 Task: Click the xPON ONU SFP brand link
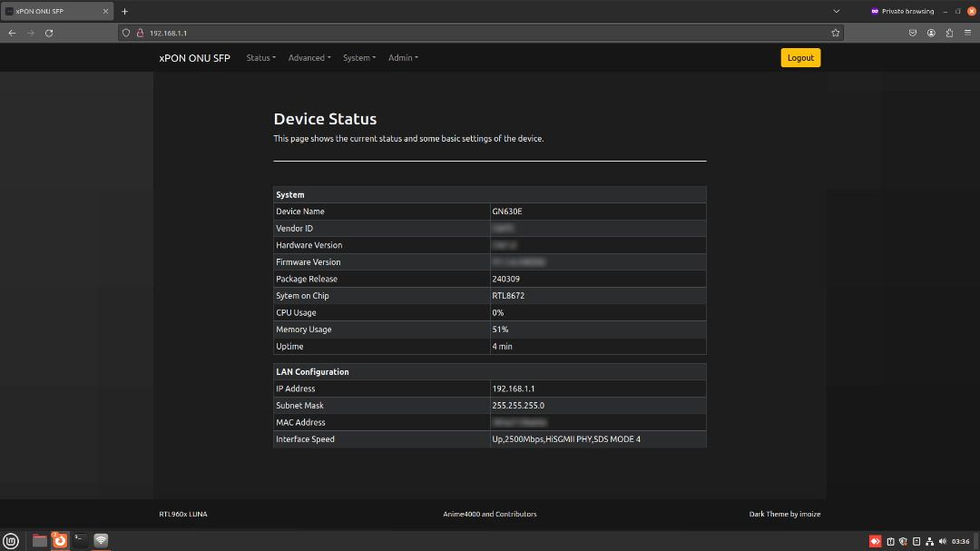coord(194,58)
